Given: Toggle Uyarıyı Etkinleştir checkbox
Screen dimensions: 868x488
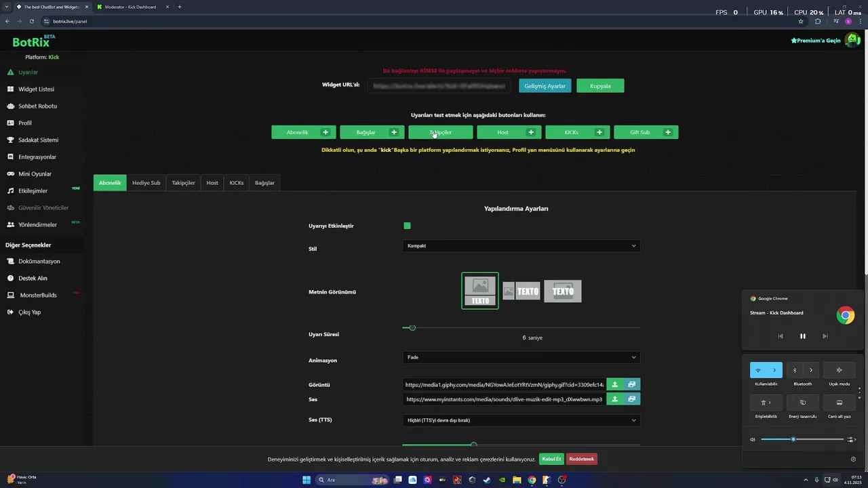Looking at the screenshot, I should pos(407,226).
